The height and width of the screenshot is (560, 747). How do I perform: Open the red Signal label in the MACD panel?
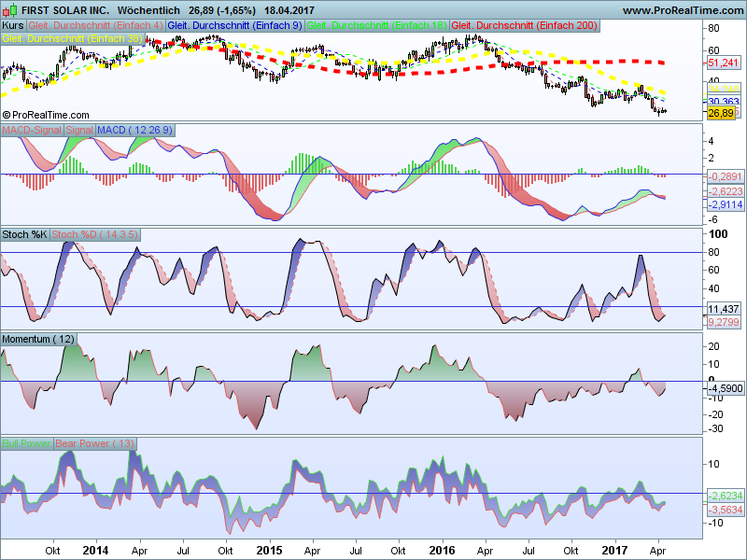tap(79, 130)
